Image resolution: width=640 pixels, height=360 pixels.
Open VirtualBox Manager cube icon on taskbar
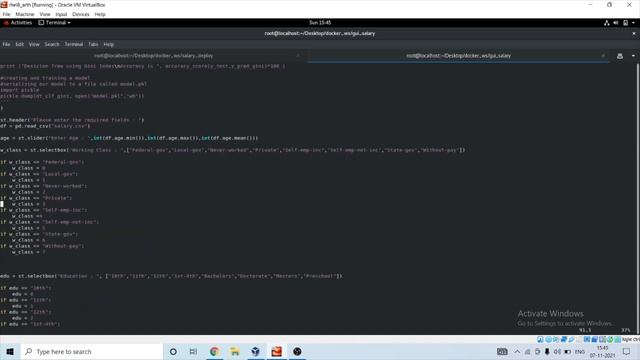coord(256,351)
